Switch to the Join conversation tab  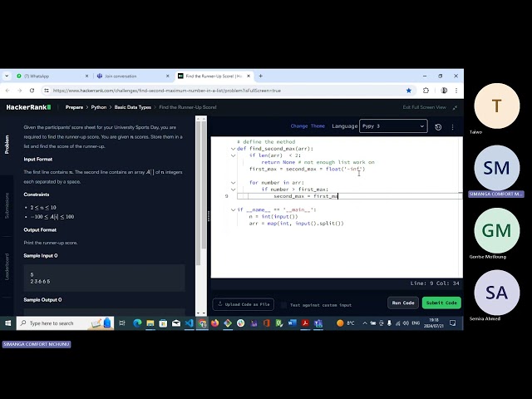(x=132, y=76)
